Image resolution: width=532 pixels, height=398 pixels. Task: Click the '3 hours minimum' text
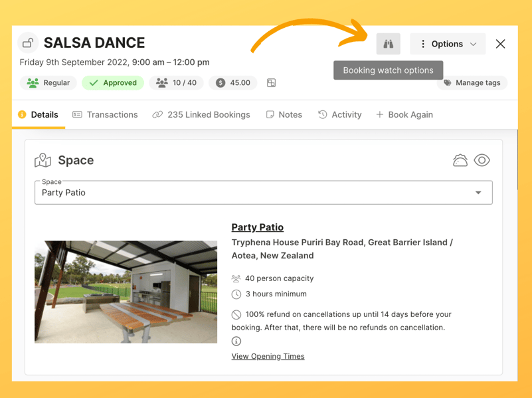(276, 294)
